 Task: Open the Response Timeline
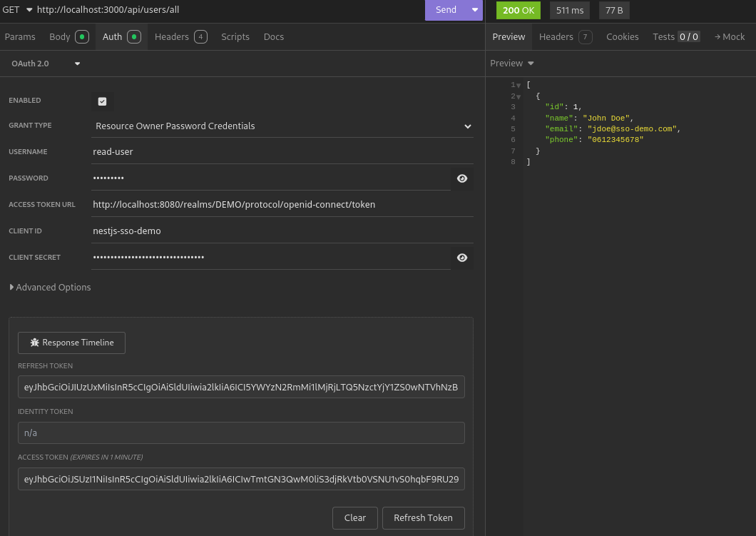(71, 343)
